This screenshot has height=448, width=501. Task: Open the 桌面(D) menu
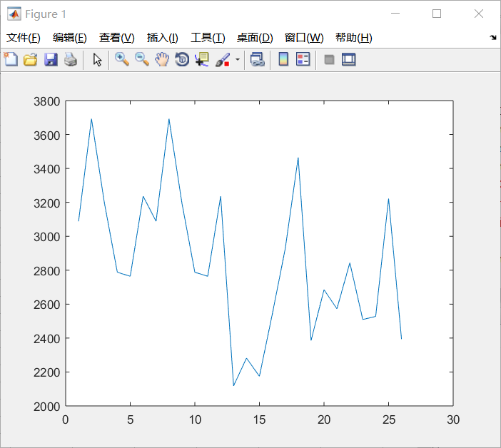point(255,38)
